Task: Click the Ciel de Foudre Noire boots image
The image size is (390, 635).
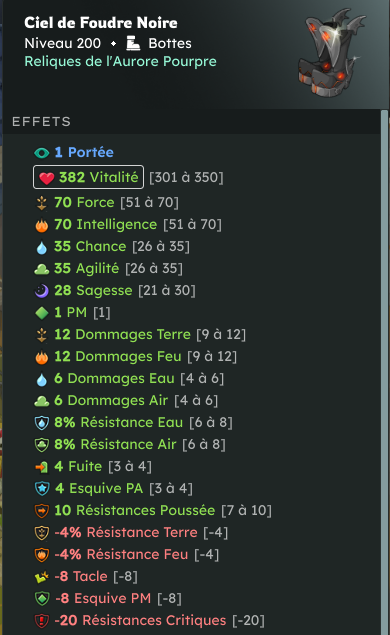Action: point(330,53)
